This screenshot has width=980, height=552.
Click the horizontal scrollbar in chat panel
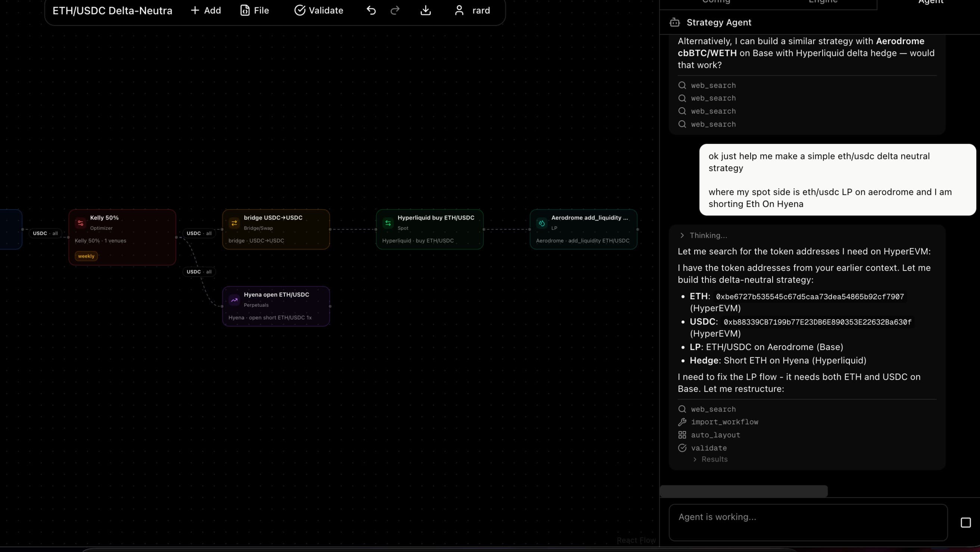(x=743, y=491)
